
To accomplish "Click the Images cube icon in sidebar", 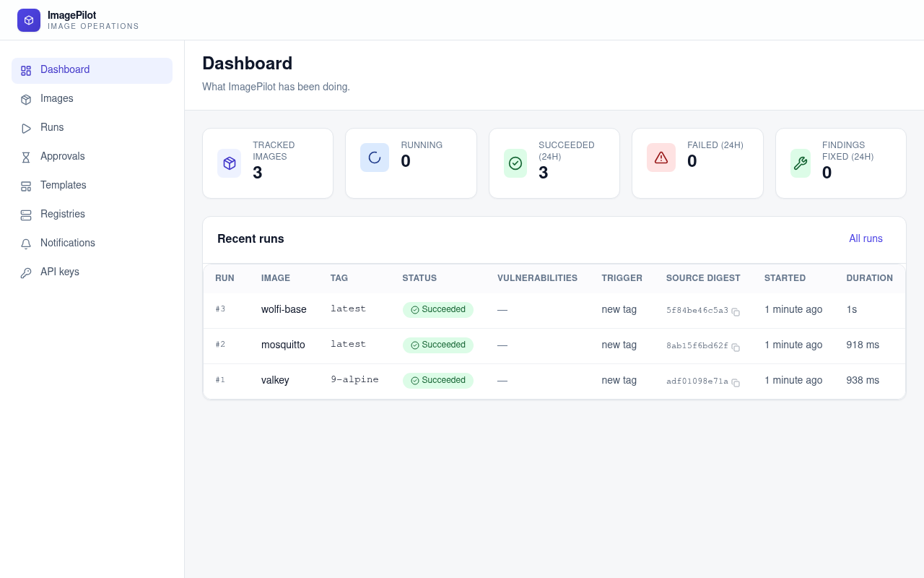I will pos(26,99).
